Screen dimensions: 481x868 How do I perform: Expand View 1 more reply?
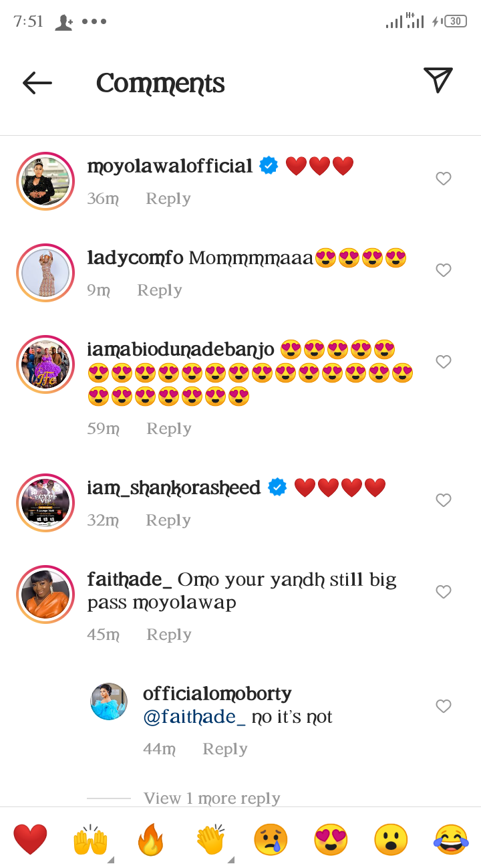(212, 798)
